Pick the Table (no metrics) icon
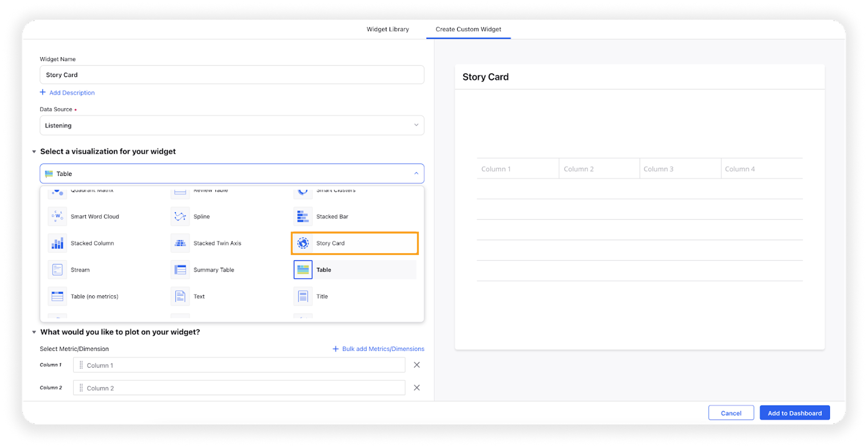Image resolution: width=868 pixels, height=448 pixels. pyautogui.click(x=57, y=296)
